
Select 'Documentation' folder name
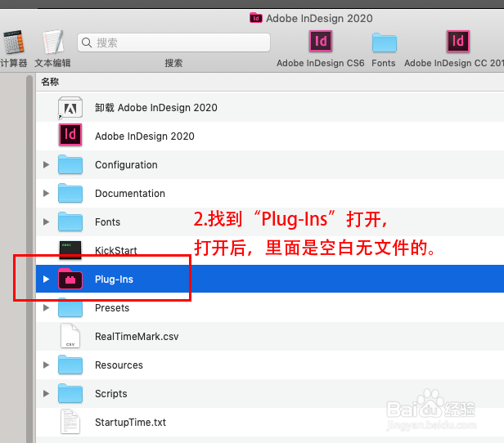point(130,193)
